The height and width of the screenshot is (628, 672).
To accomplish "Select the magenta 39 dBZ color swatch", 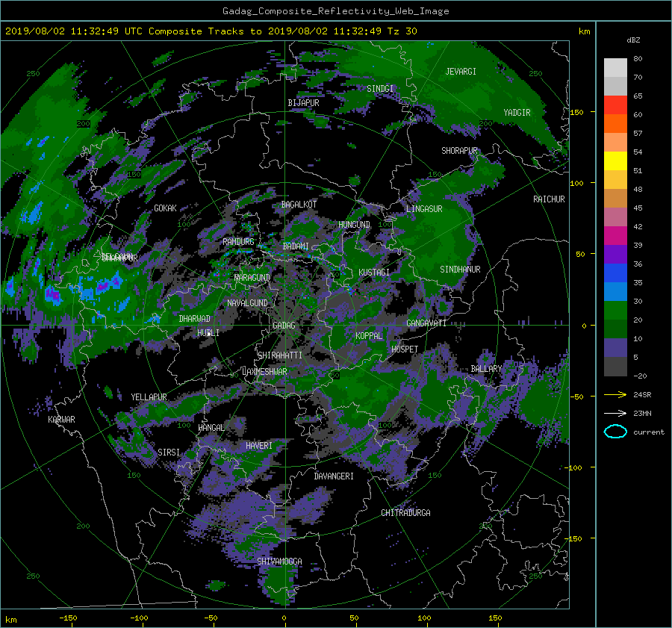I will pyautogui.click(x=615, y=236).
